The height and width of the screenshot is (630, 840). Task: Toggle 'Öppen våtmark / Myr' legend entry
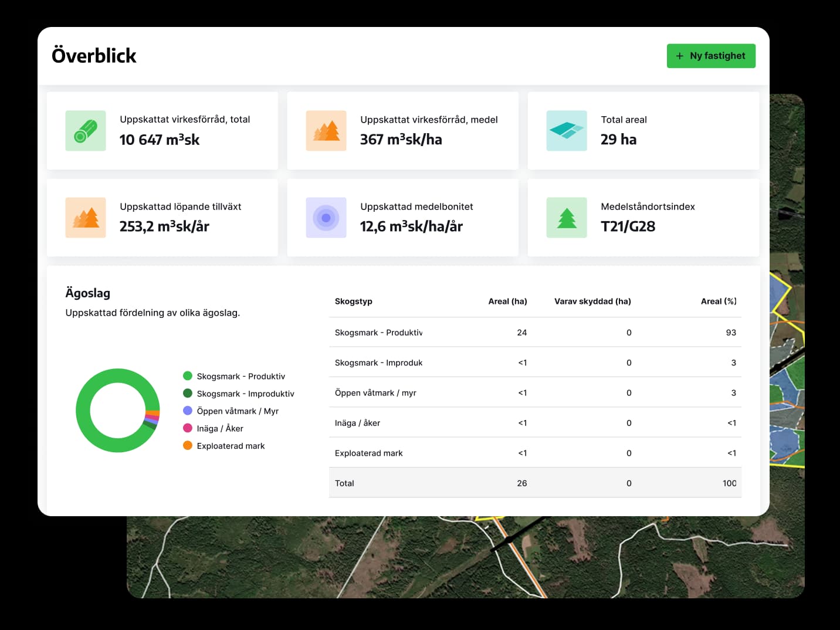pyautogui.click(x=238, y=411)
